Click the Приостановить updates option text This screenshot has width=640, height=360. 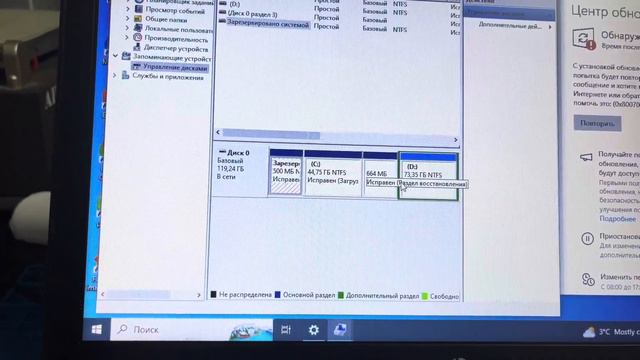pos(619,236)
